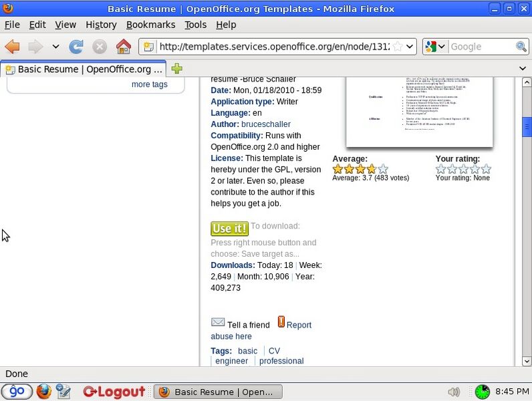Click the green Use it! button

(229, 229)
